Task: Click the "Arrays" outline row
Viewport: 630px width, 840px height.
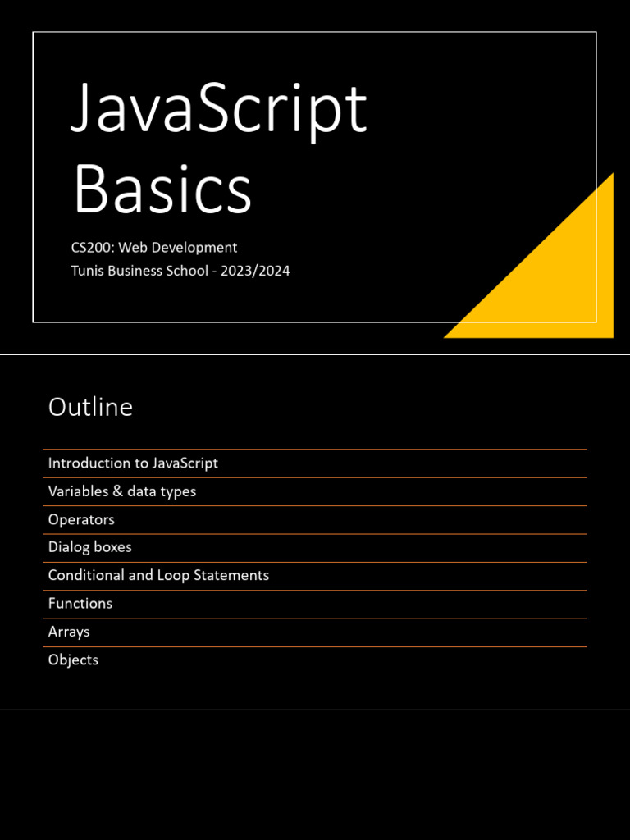Action: pos(315,632)
